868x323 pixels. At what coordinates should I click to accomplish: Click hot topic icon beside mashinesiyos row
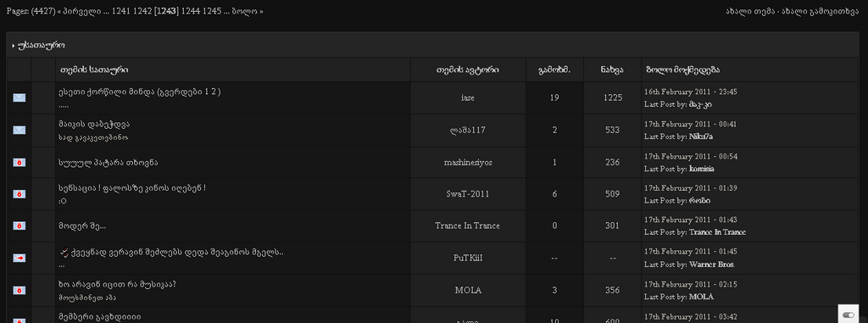19,162
